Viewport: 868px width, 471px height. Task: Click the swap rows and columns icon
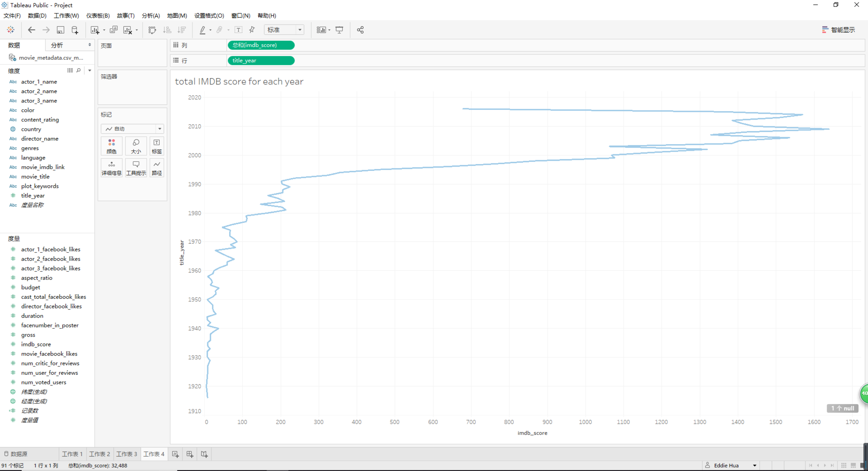152,30
